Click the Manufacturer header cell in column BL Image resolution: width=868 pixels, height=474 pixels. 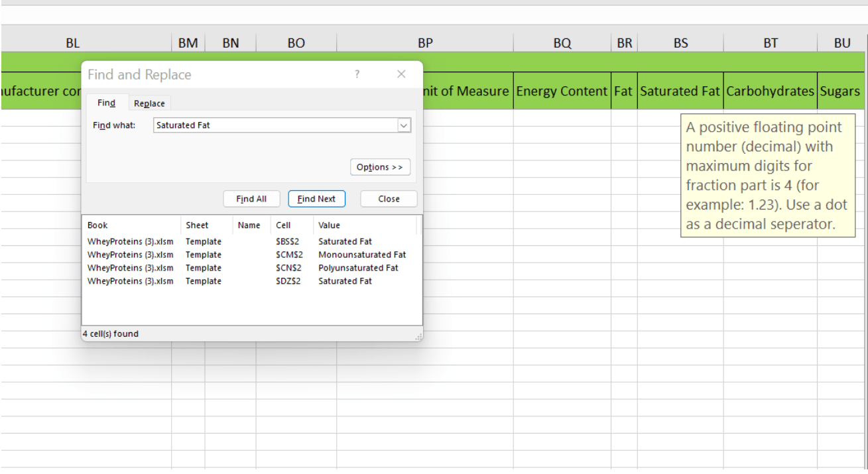tap(40, 91)
